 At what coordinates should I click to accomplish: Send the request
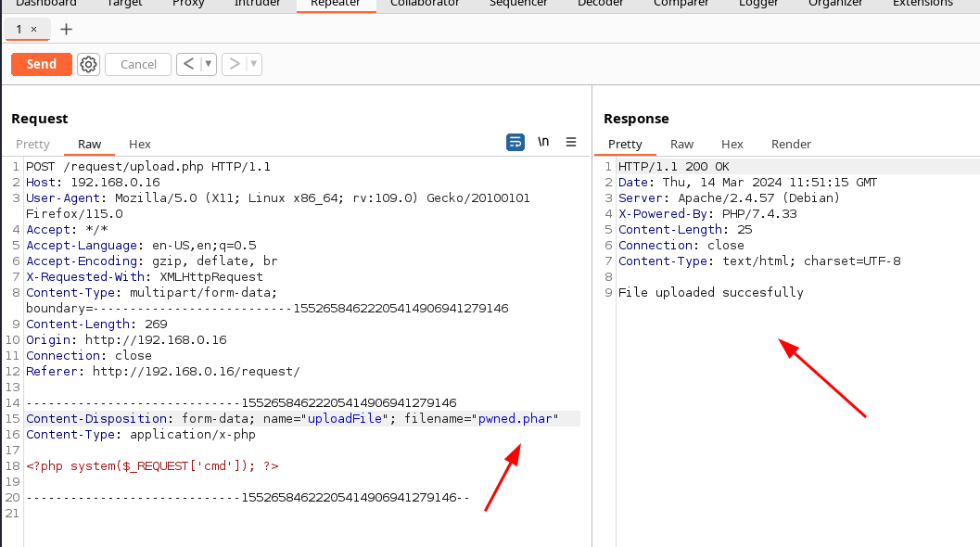(41, 64)
